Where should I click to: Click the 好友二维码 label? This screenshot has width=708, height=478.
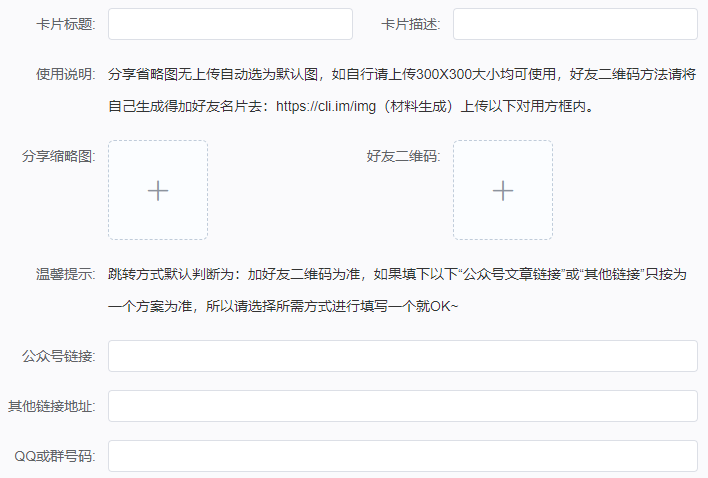pos(403,157)
